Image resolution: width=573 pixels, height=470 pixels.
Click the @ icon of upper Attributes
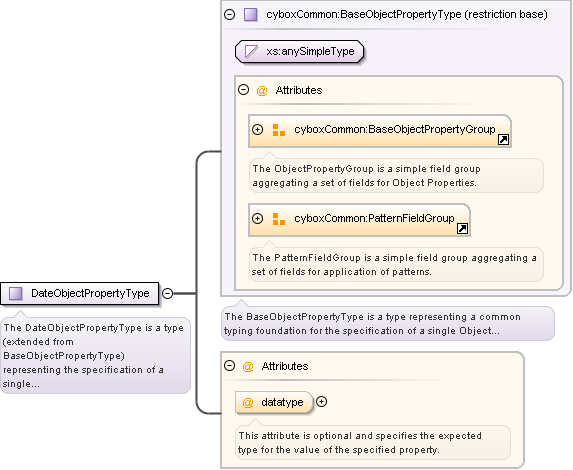262,91
